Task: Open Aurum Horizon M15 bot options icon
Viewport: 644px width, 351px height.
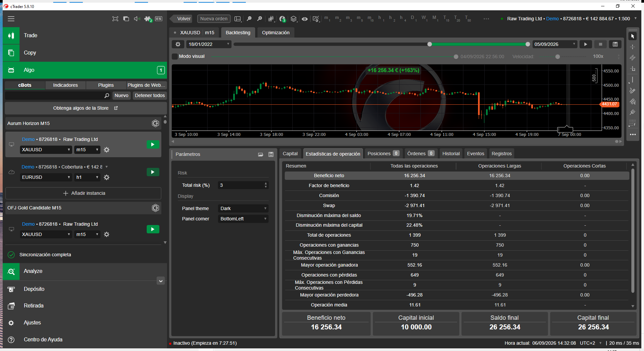Action: 155,123
